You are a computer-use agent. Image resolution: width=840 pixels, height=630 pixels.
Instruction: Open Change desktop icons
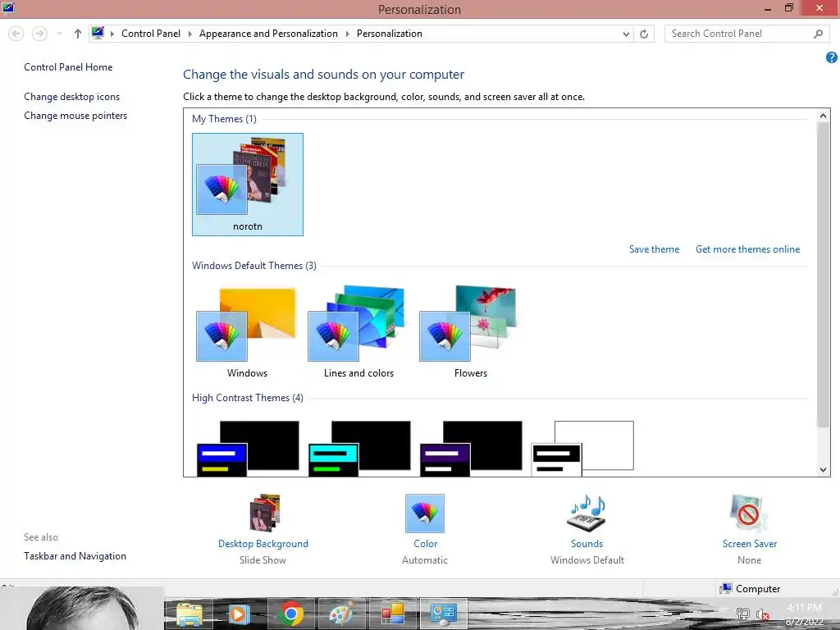click(x=72, y=97)
